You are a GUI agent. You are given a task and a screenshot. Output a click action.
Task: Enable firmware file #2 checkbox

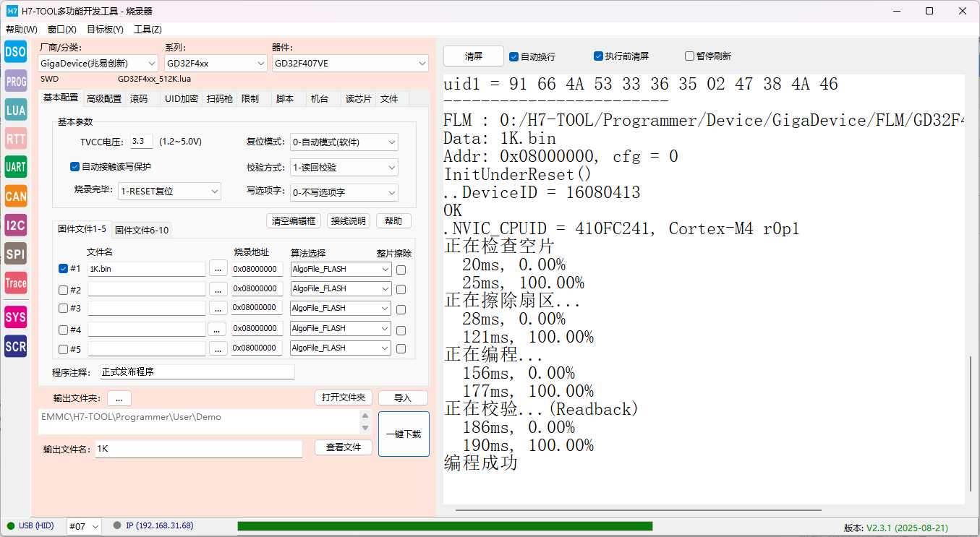63,289
